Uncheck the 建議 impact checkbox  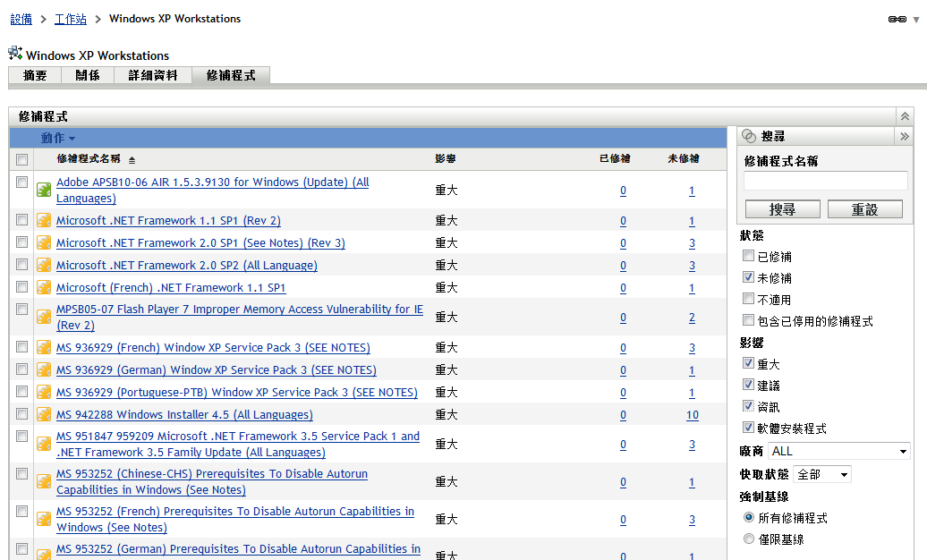point(748,385)
